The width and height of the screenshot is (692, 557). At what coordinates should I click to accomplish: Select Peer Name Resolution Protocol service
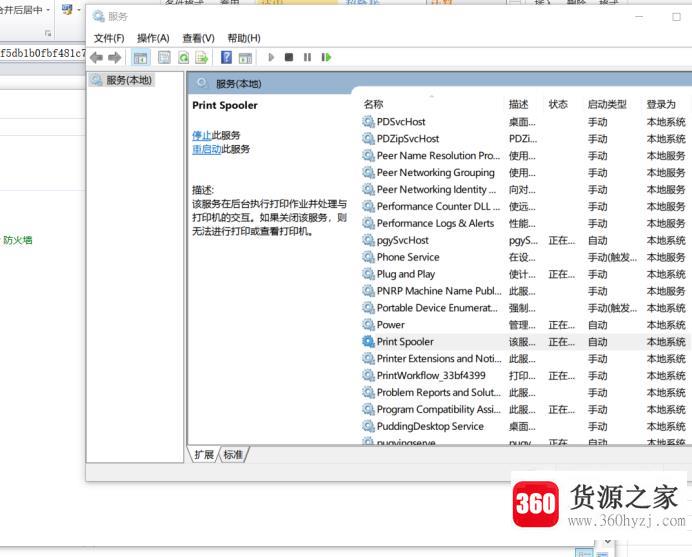pyautogui.click(x=525, y=156)
